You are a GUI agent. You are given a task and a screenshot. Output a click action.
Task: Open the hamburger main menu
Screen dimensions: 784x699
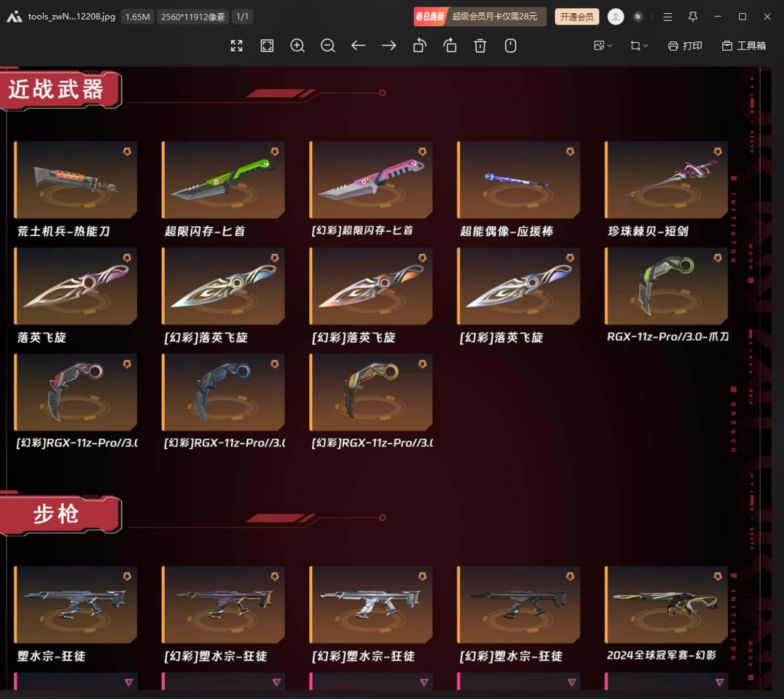click(x=668, y=17)
